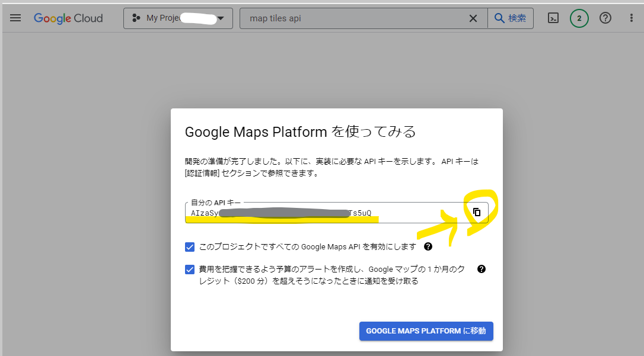Activate Cloud Shell terminal icon
The image size is (644, 356).
pos(553,18)
